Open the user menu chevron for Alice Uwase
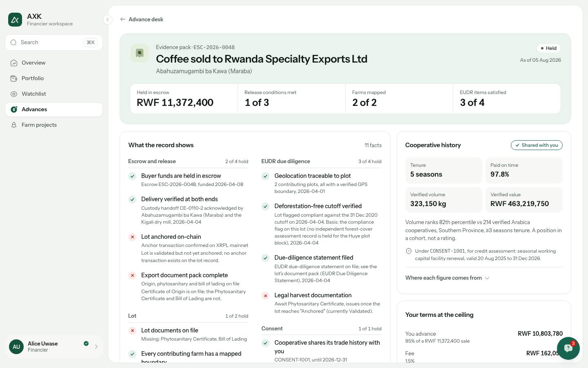 [96, 347]
